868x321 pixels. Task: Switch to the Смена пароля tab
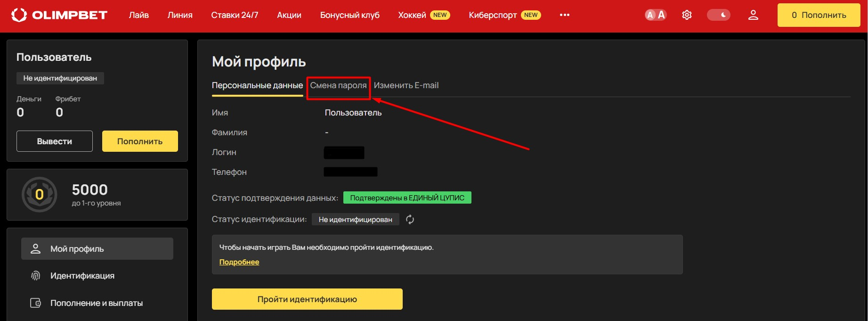pos(338,86)
